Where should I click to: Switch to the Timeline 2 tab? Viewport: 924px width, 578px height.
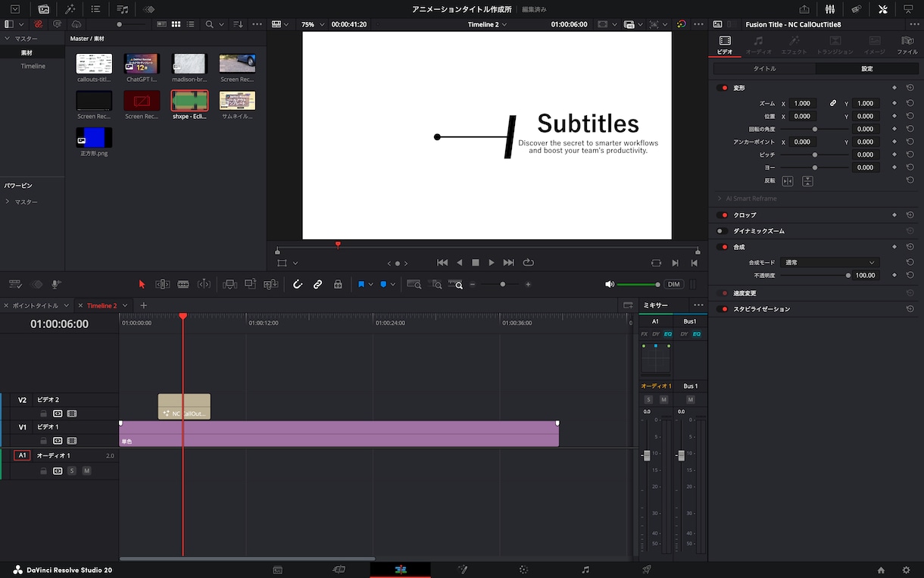101,305
